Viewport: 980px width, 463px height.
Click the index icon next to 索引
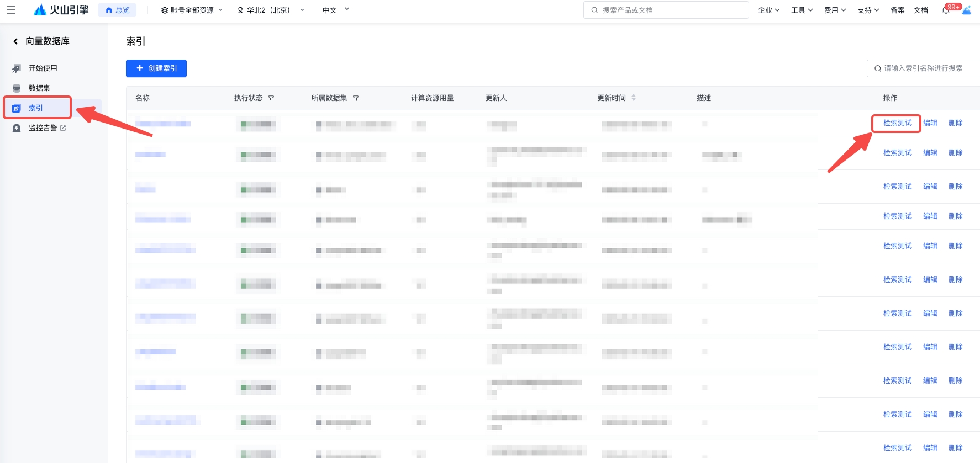17,108
